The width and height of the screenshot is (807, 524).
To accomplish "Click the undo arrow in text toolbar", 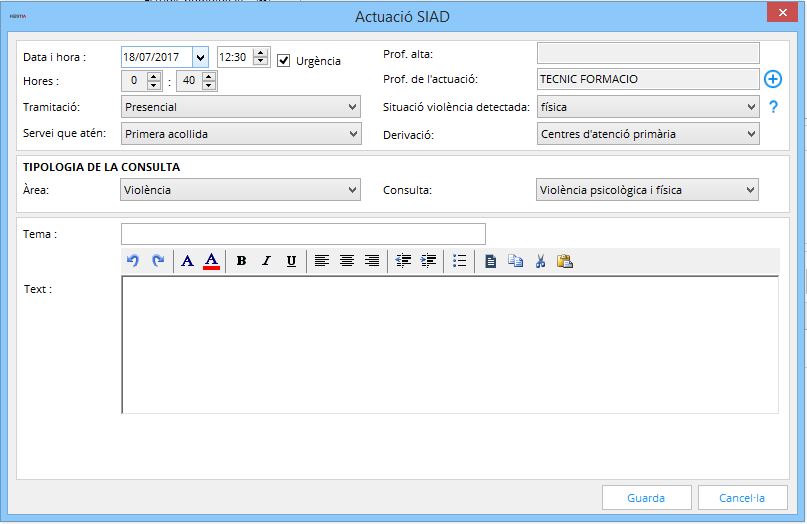I will pos(133,261).
